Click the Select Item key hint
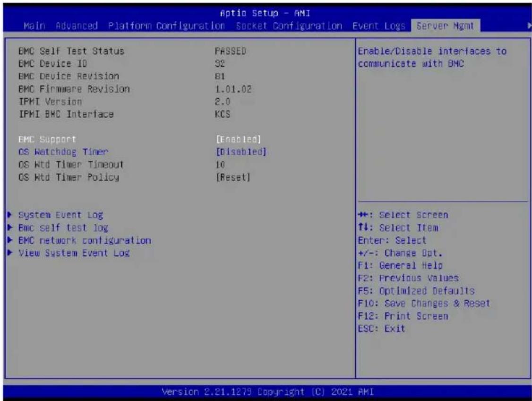The height and width of the screenshot is (401, 532). [398, 228]
